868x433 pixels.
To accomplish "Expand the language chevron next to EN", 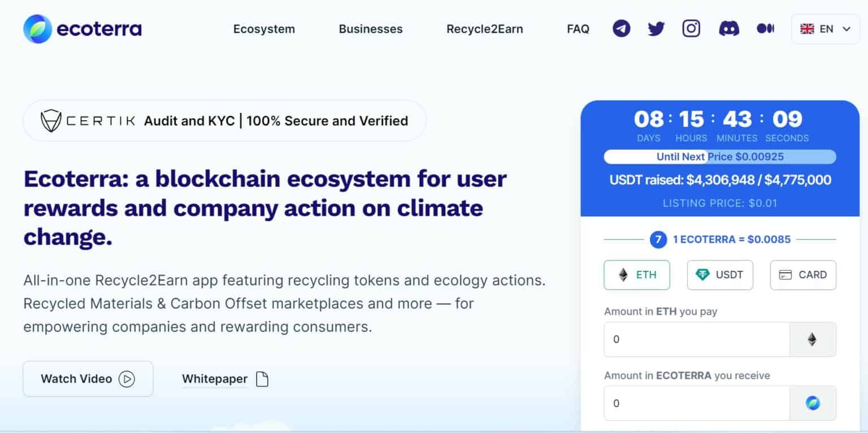I will (846, 28).
